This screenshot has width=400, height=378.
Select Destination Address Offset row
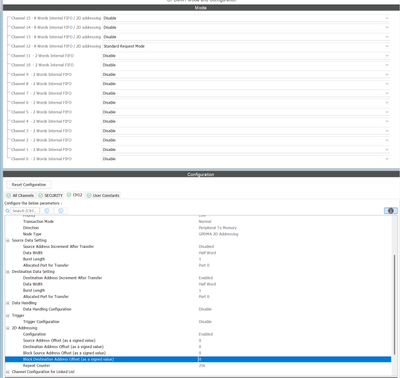point(198,347)
